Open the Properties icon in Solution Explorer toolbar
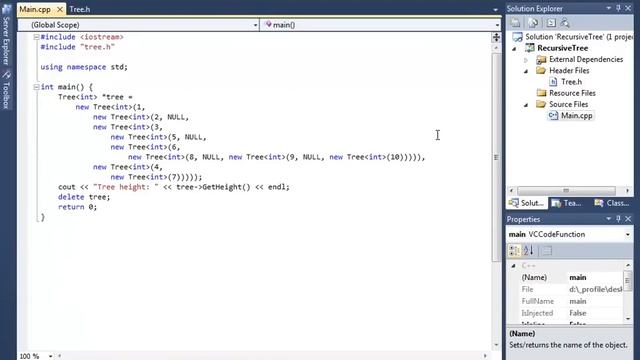 click(515, 23)
